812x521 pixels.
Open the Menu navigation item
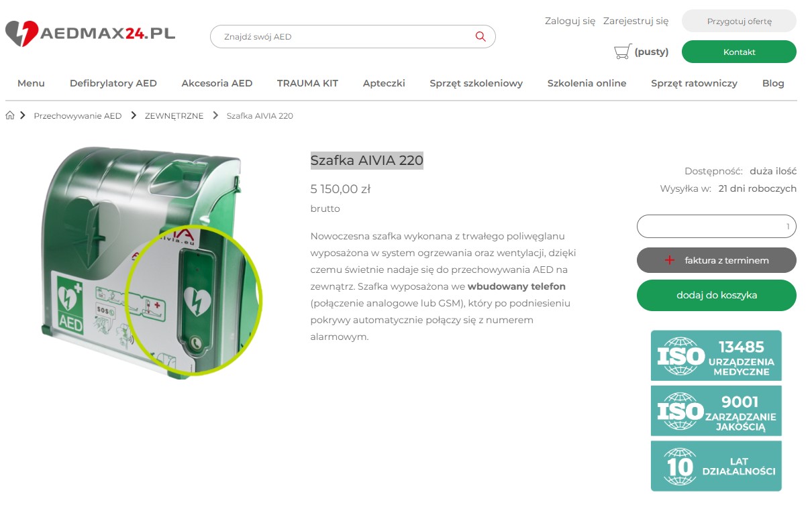click(x=31, y=83)
